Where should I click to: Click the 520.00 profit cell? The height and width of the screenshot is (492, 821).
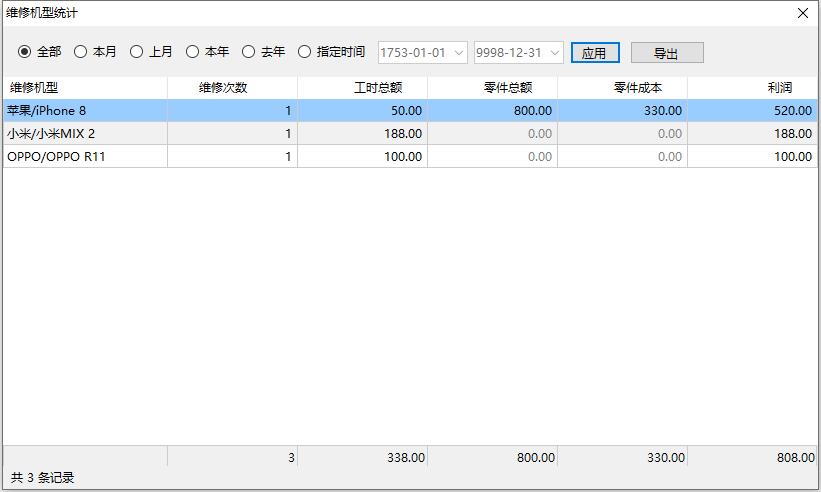pyautogui.click(x=752, y=110)
